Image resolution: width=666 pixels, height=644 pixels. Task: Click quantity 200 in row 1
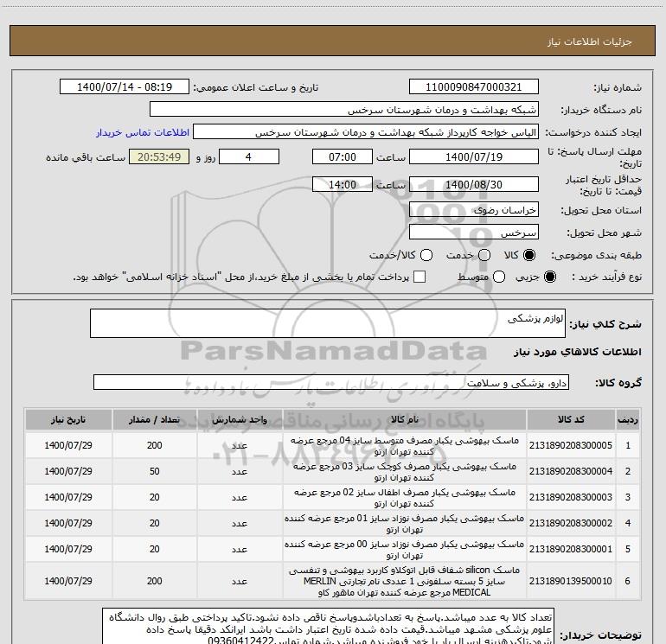pyautogui.click(x=155, y=445)
